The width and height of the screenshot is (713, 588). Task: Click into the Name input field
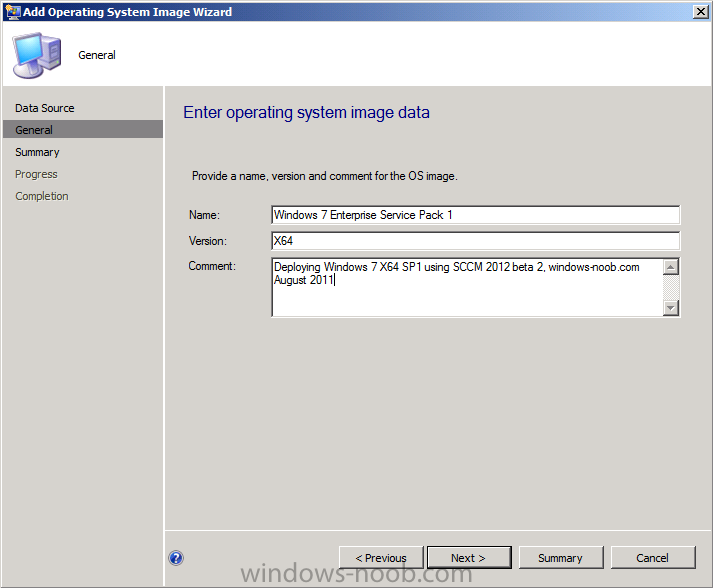click(x=476, y=215)
